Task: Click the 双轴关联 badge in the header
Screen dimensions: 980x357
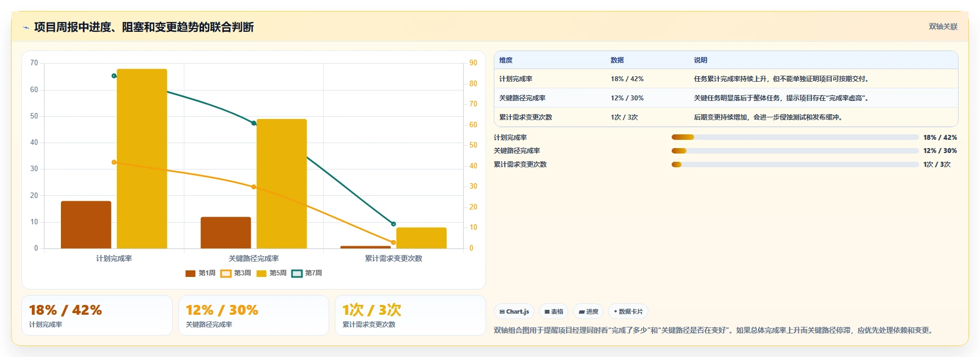Action: pos(943,26)
